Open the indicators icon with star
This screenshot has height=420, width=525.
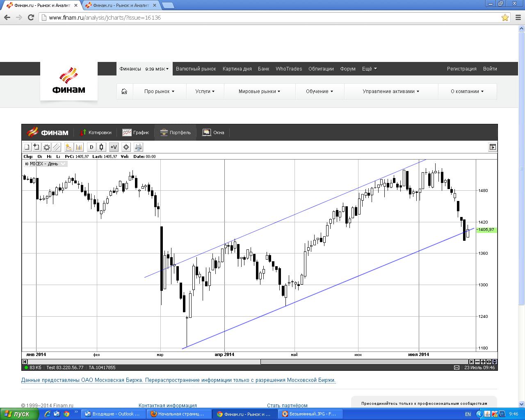coord(69,147)
